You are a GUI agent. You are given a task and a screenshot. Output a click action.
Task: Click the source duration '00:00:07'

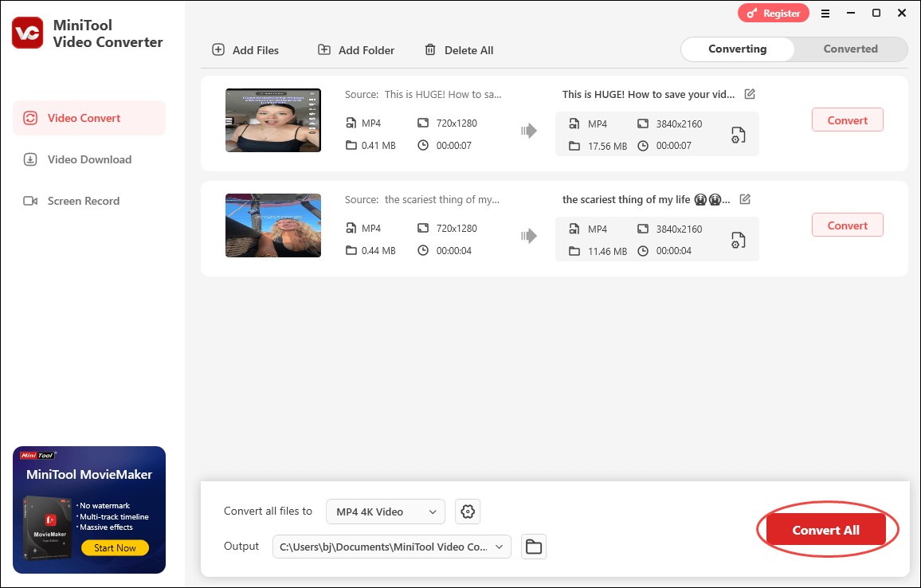[453, 145]
